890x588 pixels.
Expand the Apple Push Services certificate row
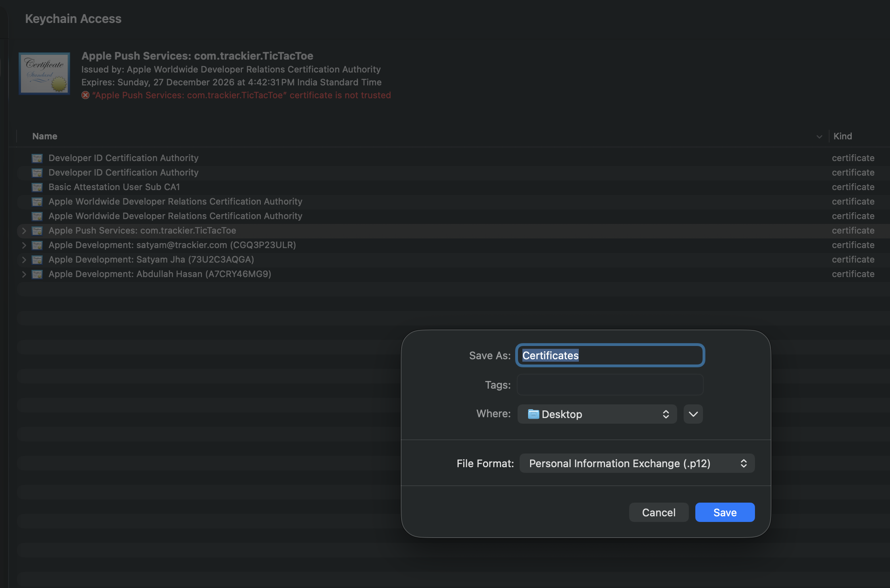pos(24,230)
